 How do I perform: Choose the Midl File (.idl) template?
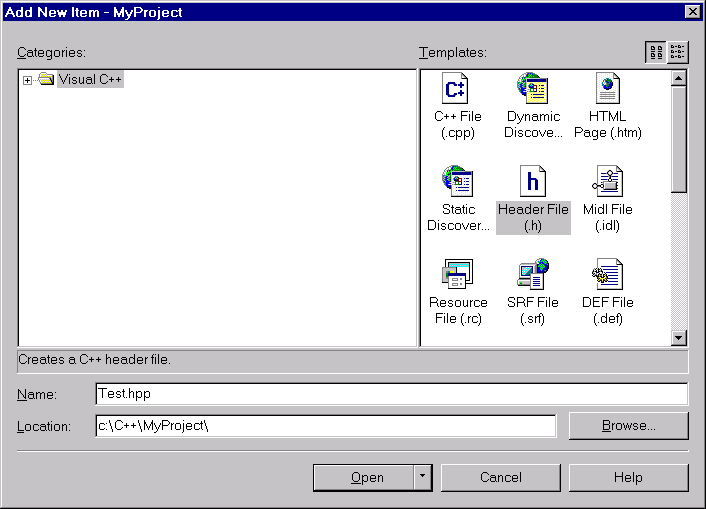pos(608,182)
